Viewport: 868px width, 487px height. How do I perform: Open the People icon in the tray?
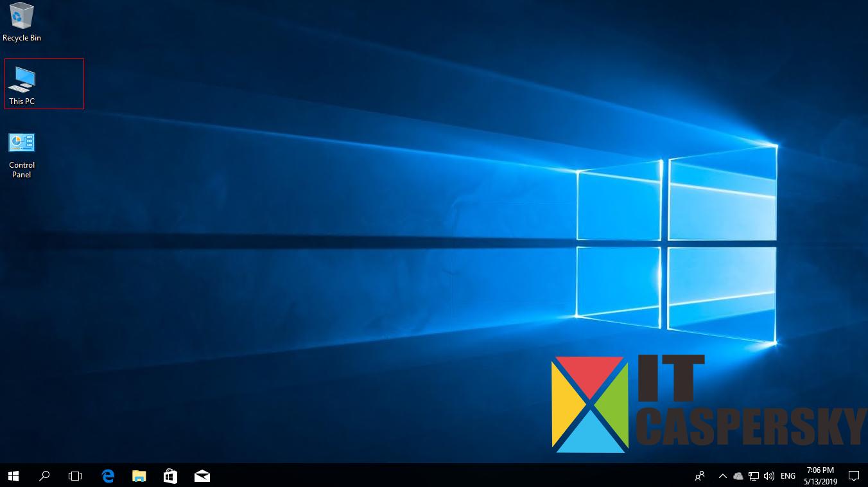coord(700,476)
